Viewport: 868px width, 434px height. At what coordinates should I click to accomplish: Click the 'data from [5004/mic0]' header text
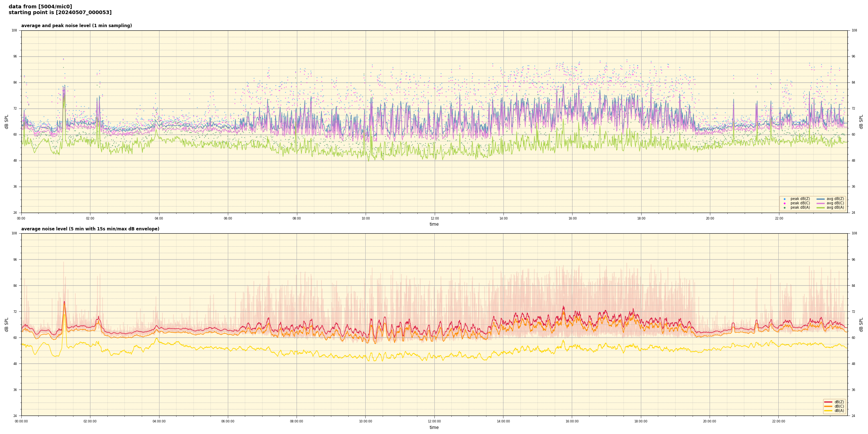click(40, 7)
